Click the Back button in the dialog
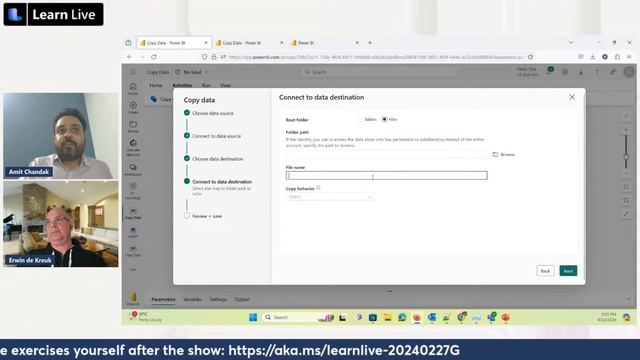This screenshot has height=360, width=640. [545, 271]
